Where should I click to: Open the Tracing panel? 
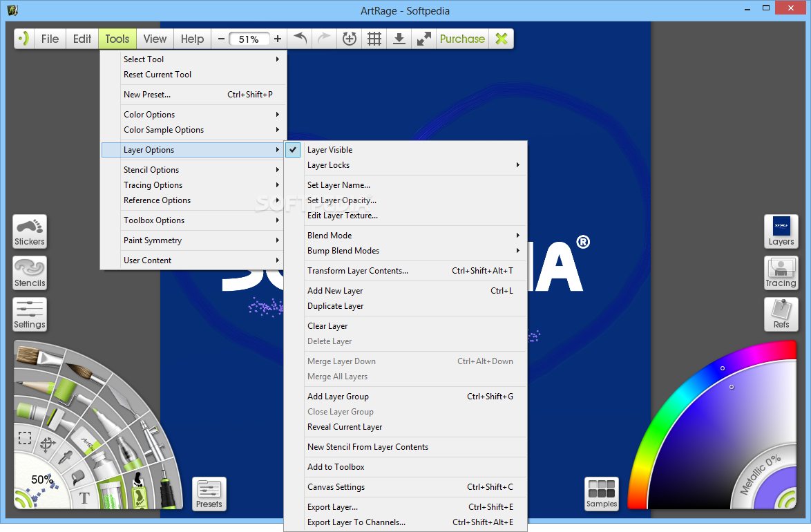781,273
